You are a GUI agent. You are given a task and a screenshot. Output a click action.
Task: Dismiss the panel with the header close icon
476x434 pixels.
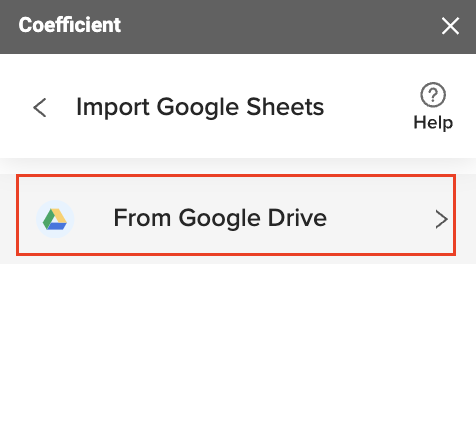tap(450, 26)
